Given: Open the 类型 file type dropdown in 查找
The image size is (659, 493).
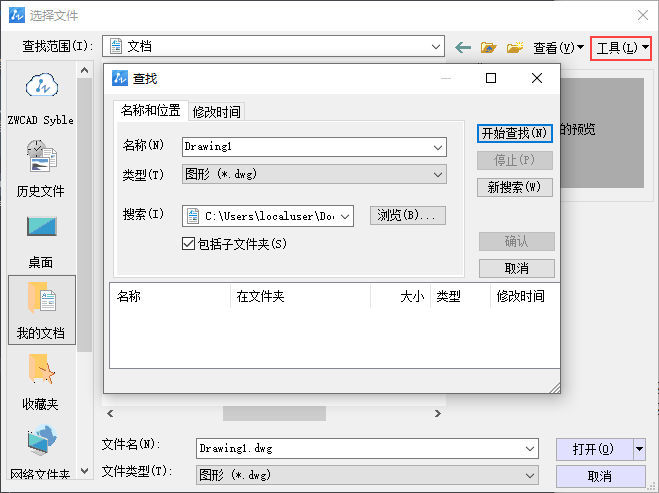Looking at the screenshot, I should (438, 175).
